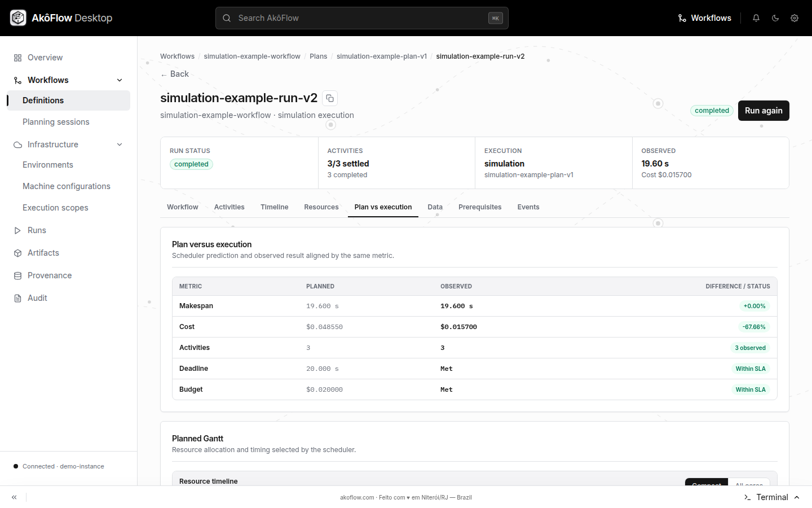Click the search magnifier icon
Screen dimensions: 812x508
pyautogui.click(x=227, y=18)
